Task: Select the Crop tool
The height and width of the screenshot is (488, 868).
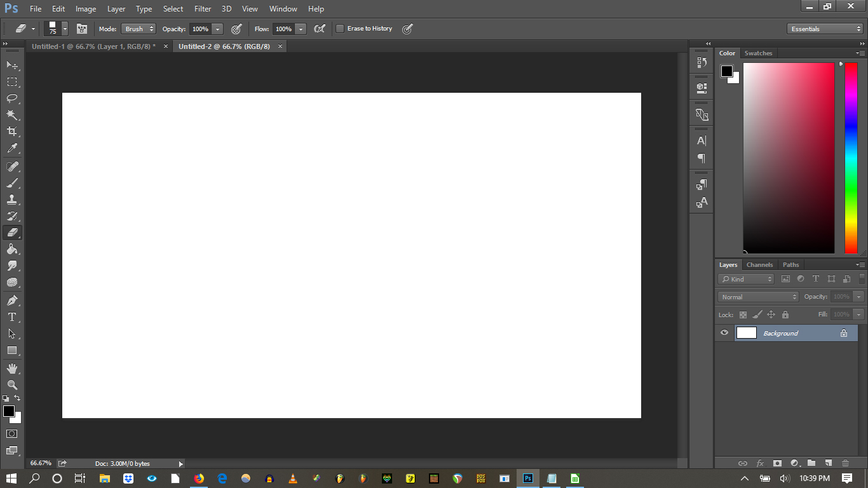Action: 12,132
